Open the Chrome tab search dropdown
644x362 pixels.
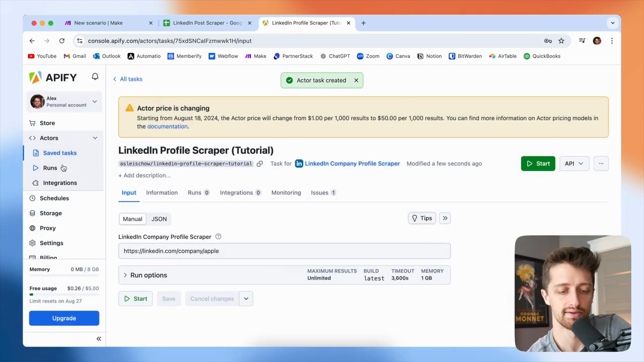612,23
